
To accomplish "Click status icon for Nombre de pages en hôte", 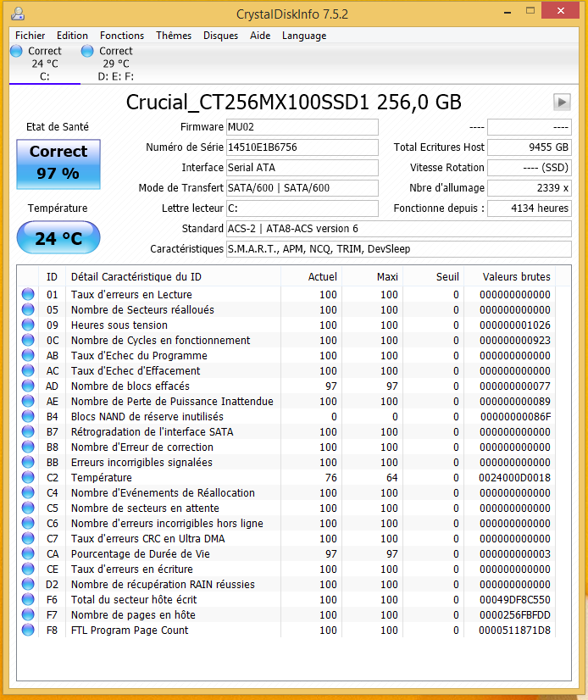I will 28,614.
